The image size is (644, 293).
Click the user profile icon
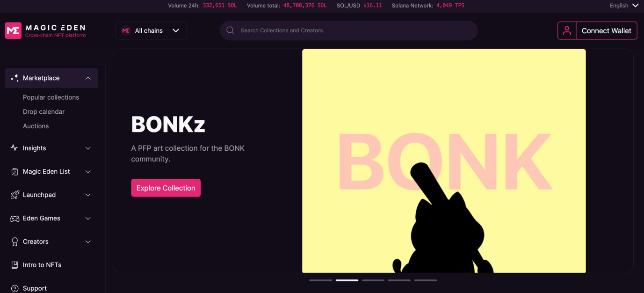point(567,30)
